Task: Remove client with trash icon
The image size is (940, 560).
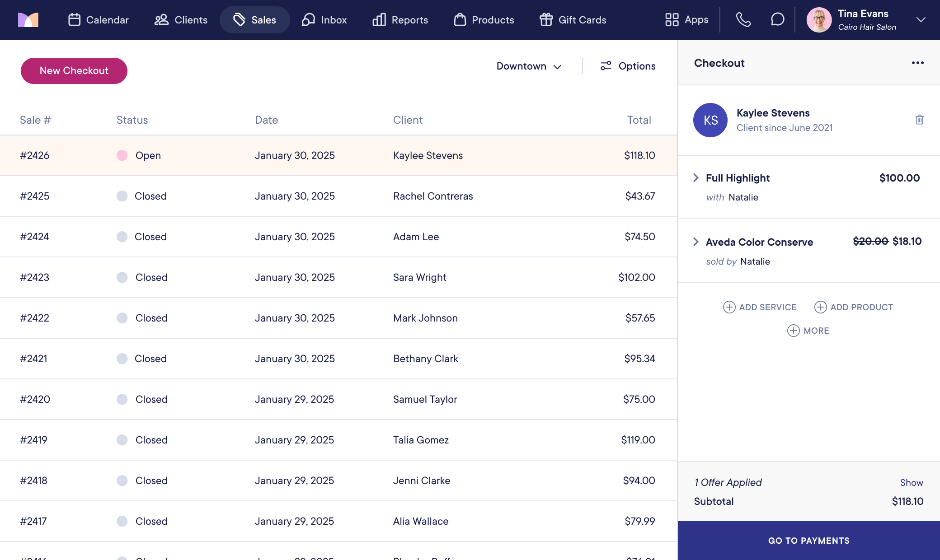Action: pos(919,120)
